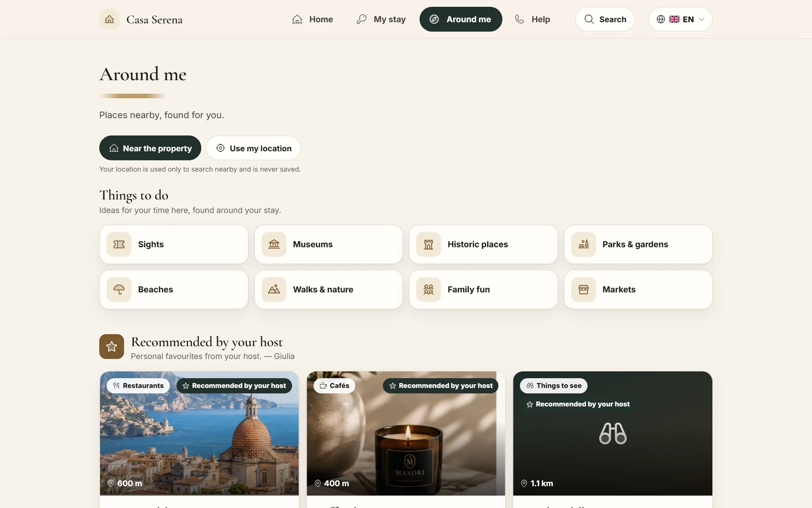812x508 pixels.
Task: Open the Help navigation item
Action: pyautogui.click(x=532, y=19)
